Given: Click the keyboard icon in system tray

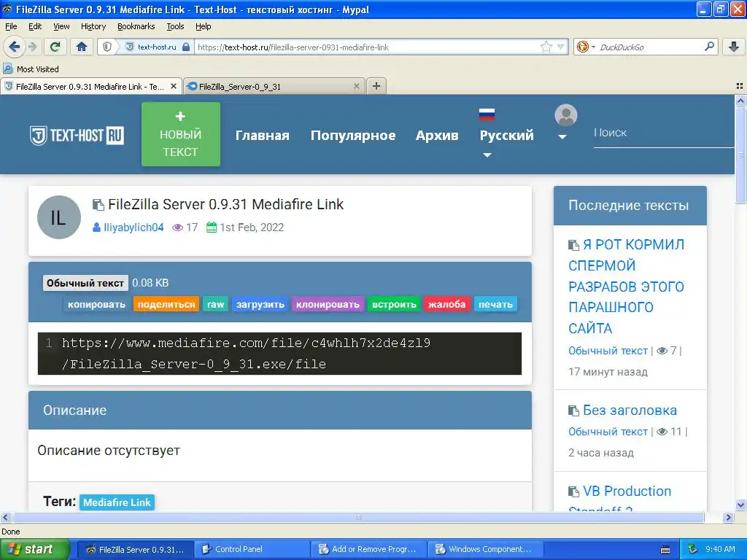Looking at the screenshot, I should pyautogui.click(x=665, y=550).
